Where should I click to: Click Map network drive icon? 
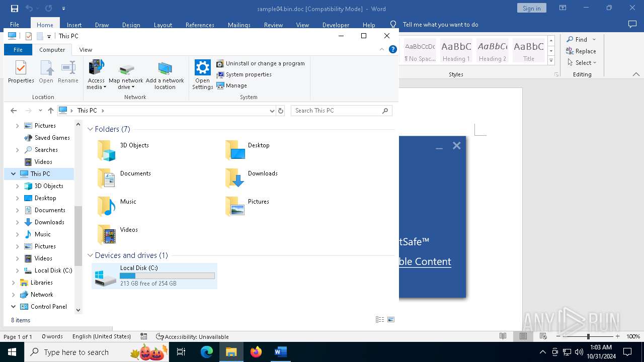coord(126,74)
